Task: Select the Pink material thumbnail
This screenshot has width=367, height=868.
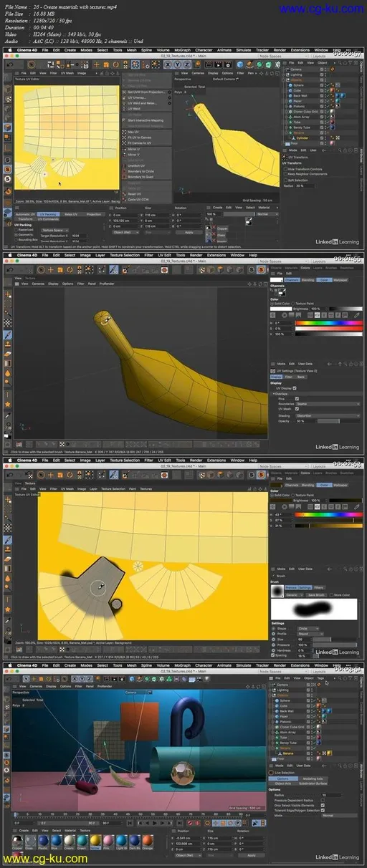Action: click(108, 841)
